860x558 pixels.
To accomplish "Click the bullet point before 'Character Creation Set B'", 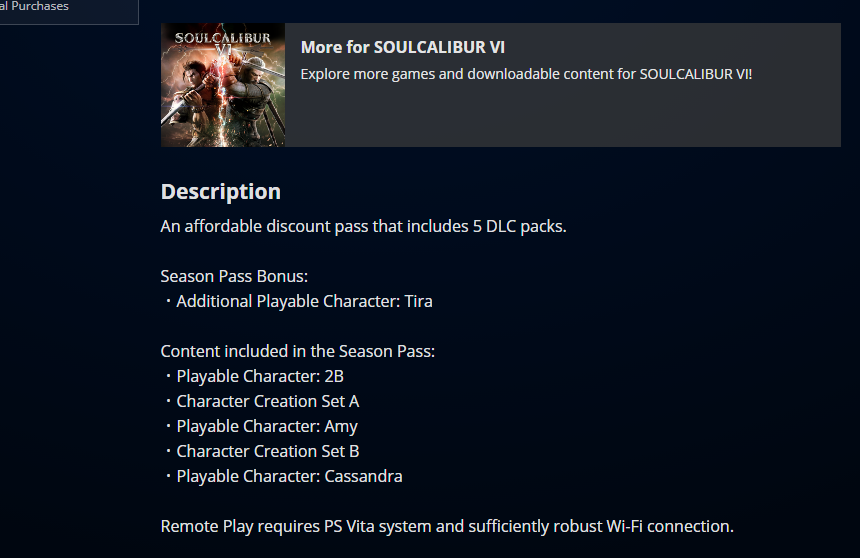I will pyautogui.click(x=168, y=452).
